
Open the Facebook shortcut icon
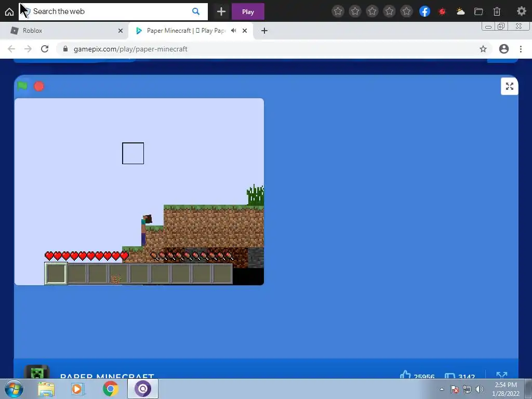pos(424,11)
